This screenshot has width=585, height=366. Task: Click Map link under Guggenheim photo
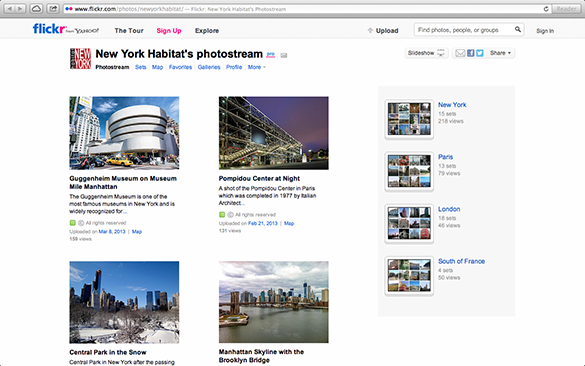click(137, 232)
